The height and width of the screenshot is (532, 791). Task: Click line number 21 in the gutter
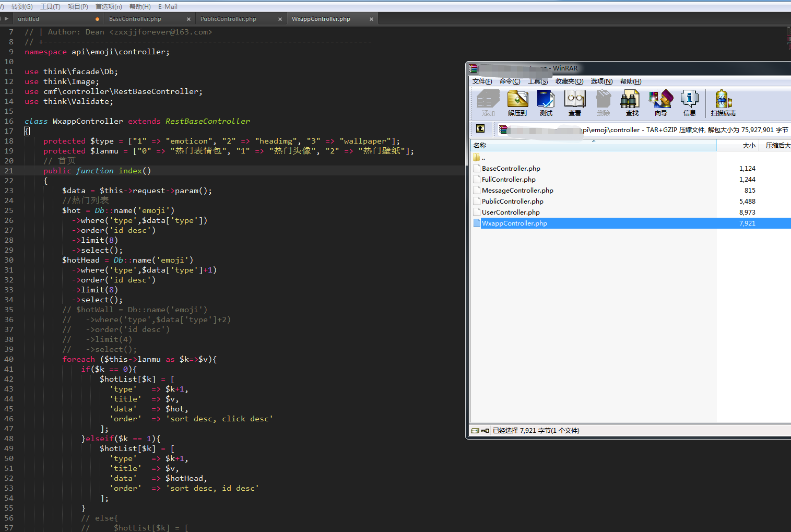(x=9, y=171)
